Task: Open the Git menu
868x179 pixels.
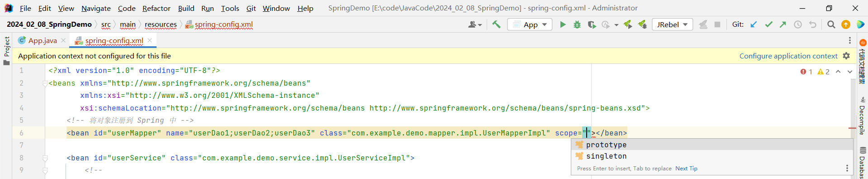Action: click(x=251, y=8)
